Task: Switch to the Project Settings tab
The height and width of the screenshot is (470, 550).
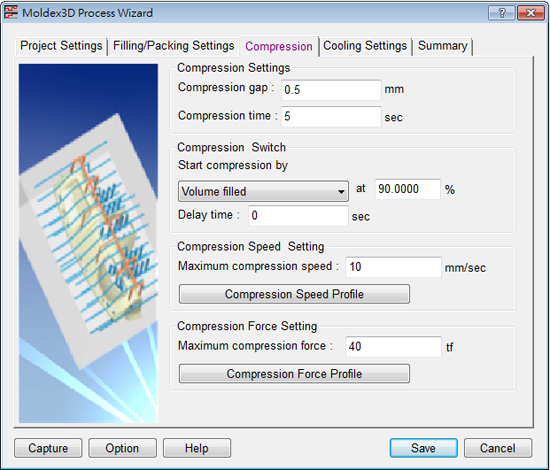Action: pyautogui.click(x=61, y=46)
